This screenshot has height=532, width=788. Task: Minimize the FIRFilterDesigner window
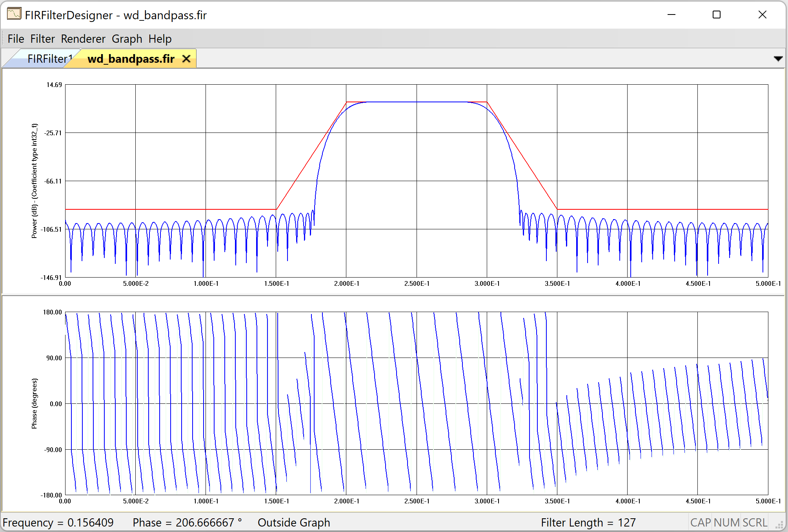tap(672, 15)
